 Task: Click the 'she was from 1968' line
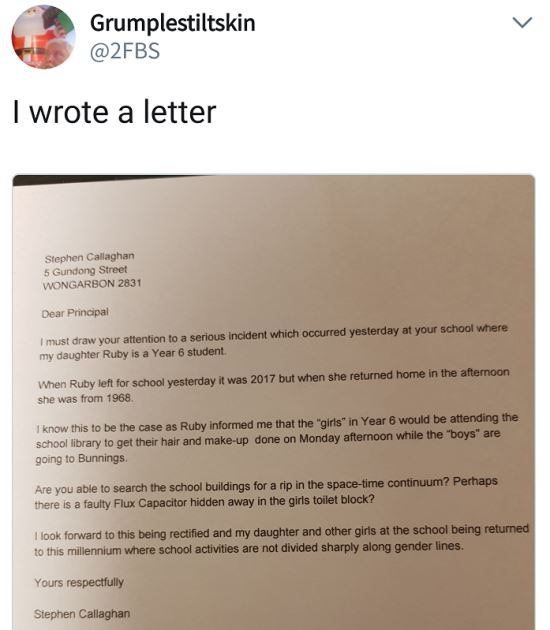point(85,399)
